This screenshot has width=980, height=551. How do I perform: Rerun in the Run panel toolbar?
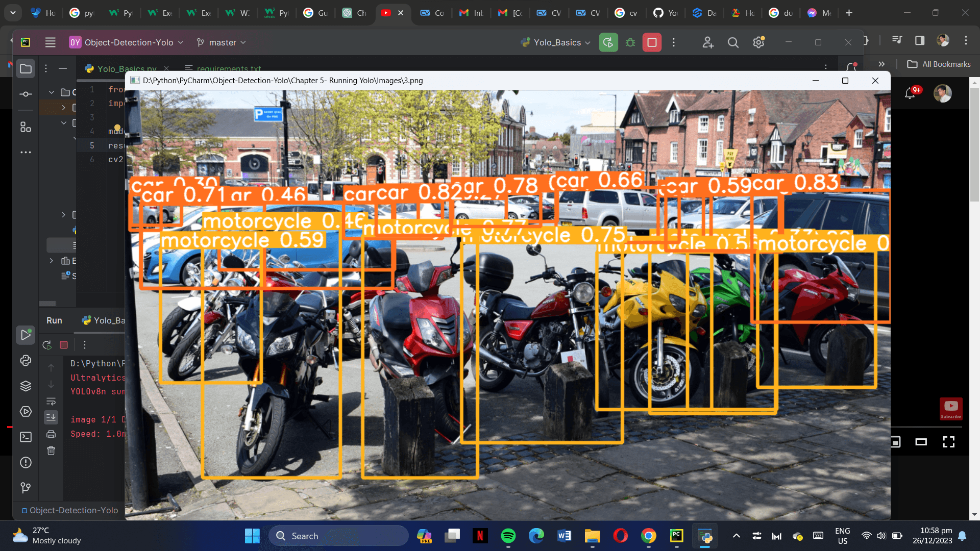pos(47,345)
